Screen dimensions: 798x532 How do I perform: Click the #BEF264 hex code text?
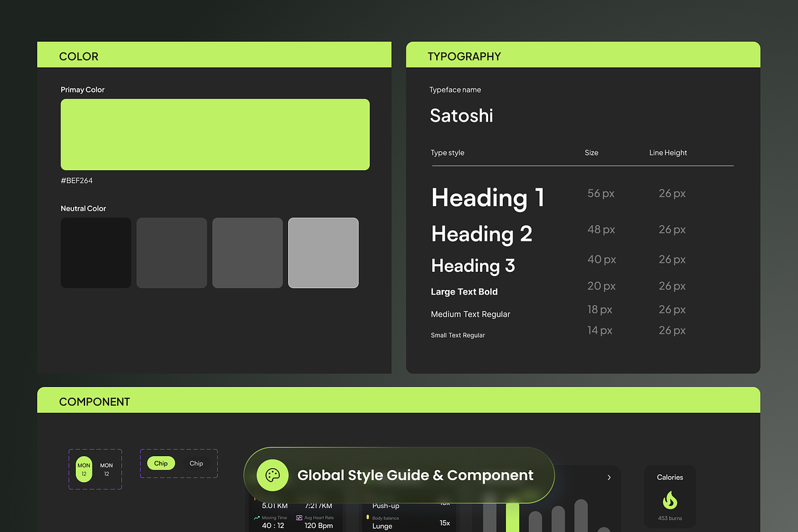point(76,180)
